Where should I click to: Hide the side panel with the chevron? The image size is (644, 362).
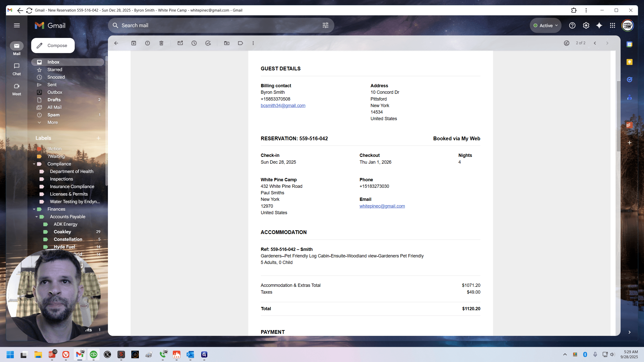[x=629, y=332]
